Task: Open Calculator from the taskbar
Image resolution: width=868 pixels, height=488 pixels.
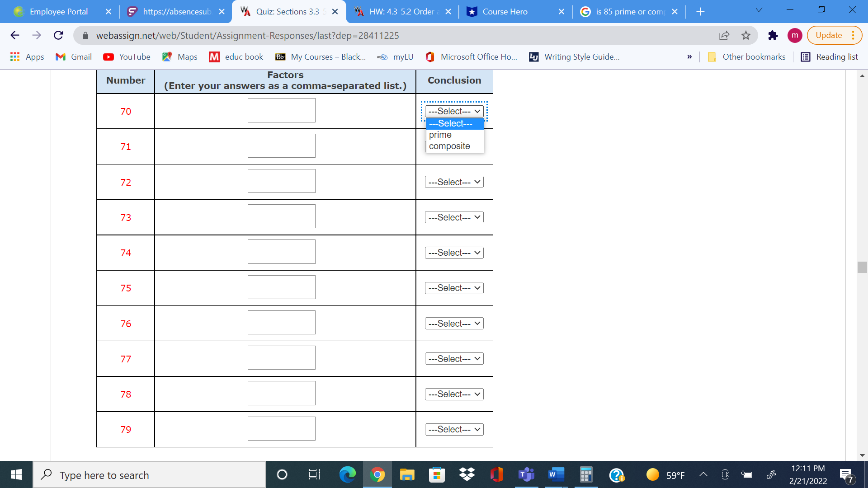Action: [x=586, y=474]
